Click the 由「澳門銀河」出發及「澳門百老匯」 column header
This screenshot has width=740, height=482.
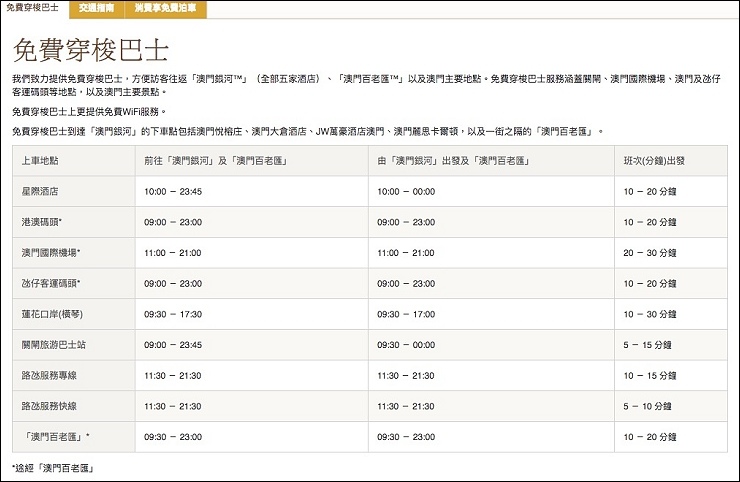click(x=454, y=161)
